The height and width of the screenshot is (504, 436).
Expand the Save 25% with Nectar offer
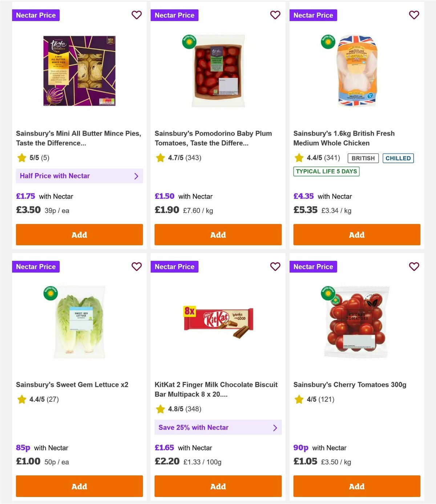click(218, 427)
